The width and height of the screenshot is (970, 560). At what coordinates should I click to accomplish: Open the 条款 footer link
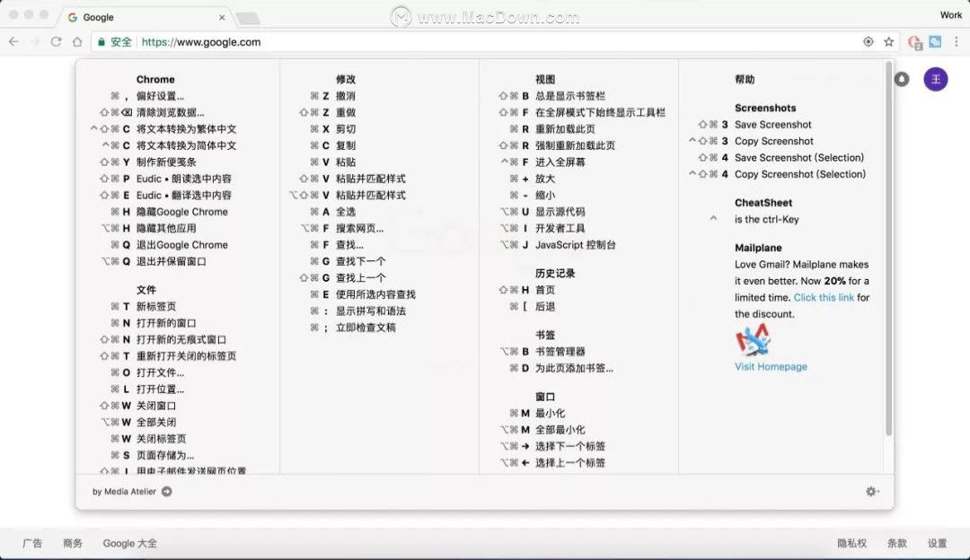tap(897, 543)
